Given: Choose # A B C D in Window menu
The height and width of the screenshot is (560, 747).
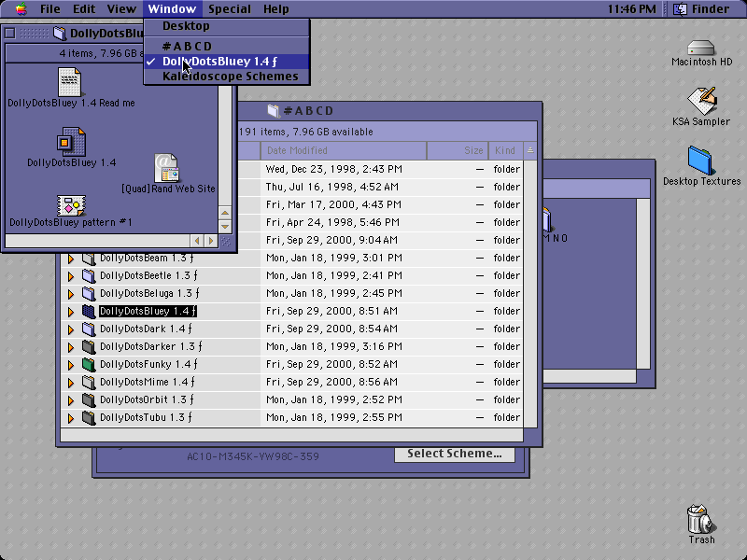Looking at the screenshot, I should pos(227,46).
